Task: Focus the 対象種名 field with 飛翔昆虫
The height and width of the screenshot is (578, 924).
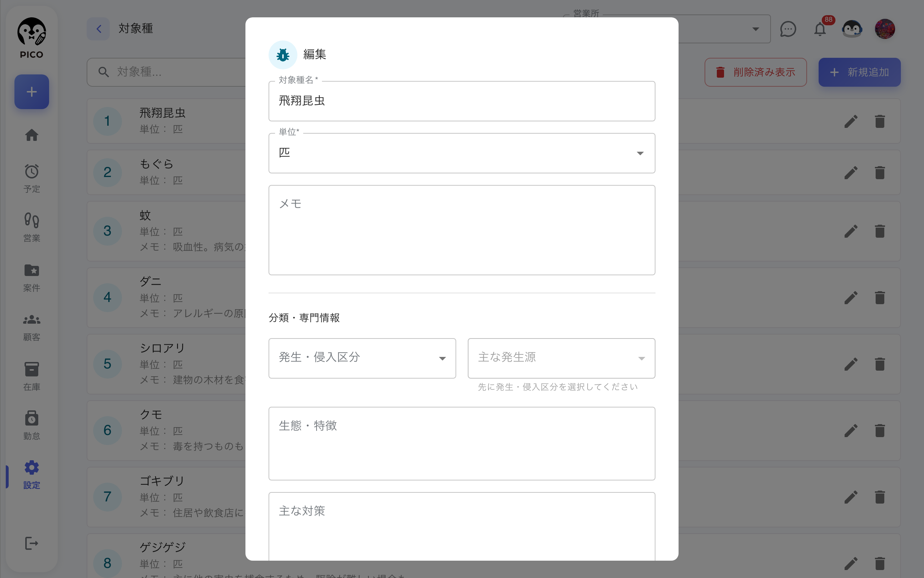Action: coord(462,101)
